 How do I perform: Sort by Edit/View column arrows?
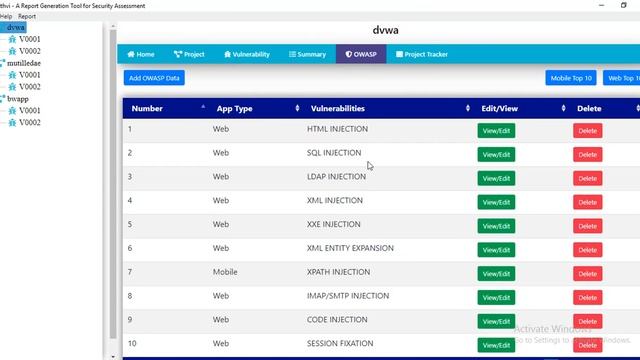[x=563, y=108]
